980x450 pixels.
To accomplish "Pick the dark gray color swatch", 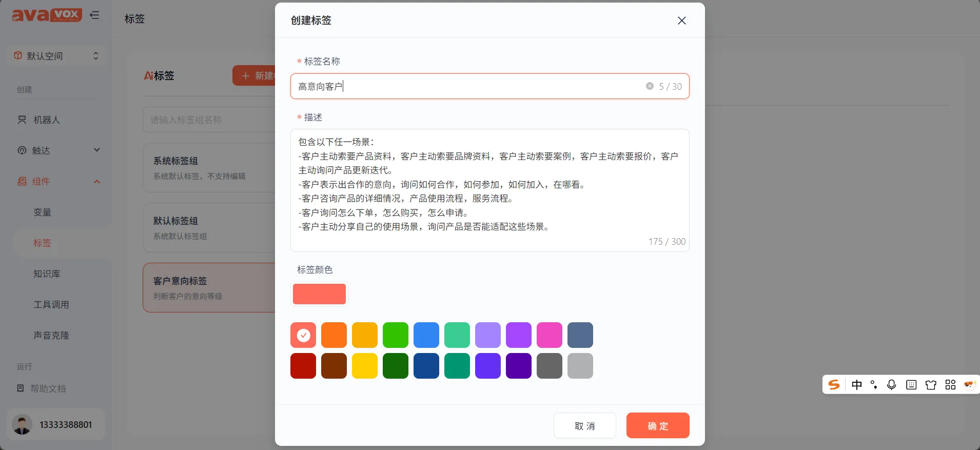I will point(550,366).
